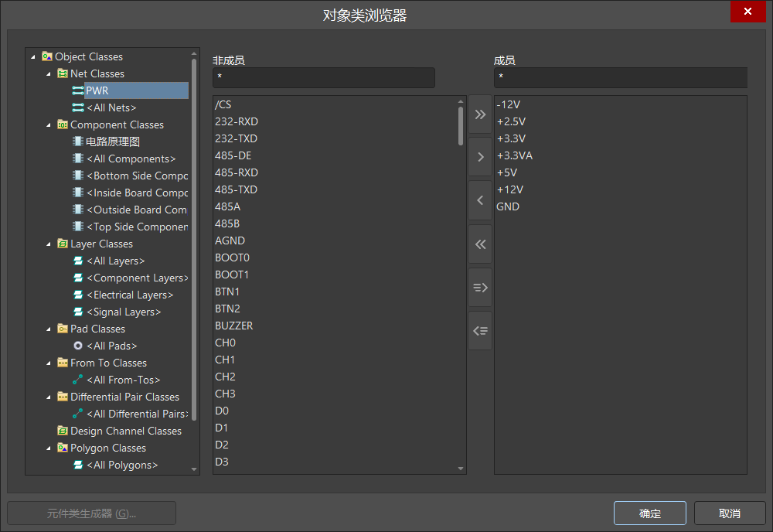Click the non-members list scrollbar down arrow

tap(461, 469)
